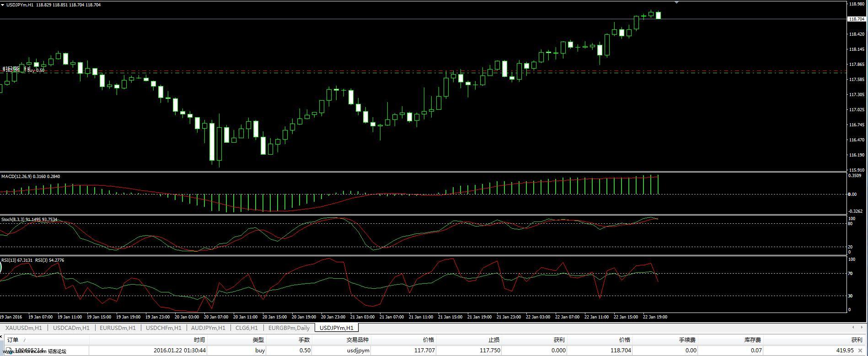Screen dimensions: 868x356
Task: Click the swap cell 0.07
Action: [x=756, y=351]
